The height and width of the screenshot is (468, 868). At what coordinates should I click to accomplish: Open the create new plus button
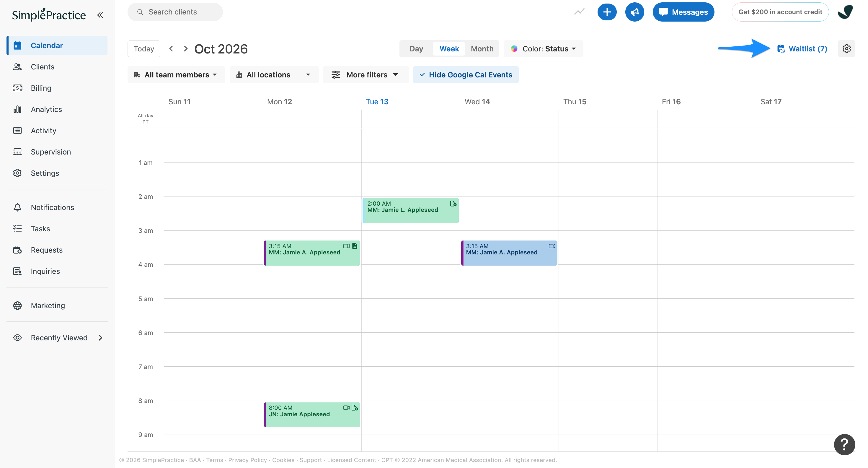(x=607, y=12)
